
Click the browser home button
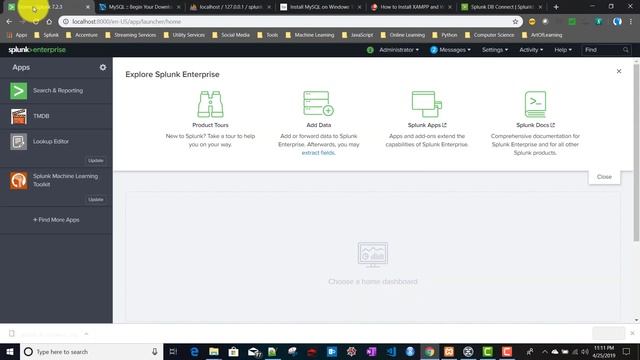coord(49,22)
